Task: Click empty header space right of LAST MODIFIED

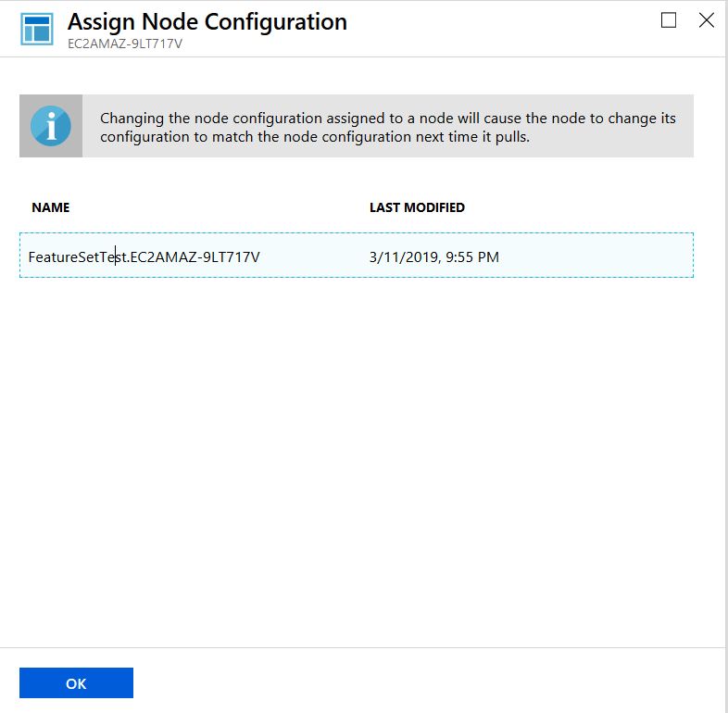Action: (584, 207)
